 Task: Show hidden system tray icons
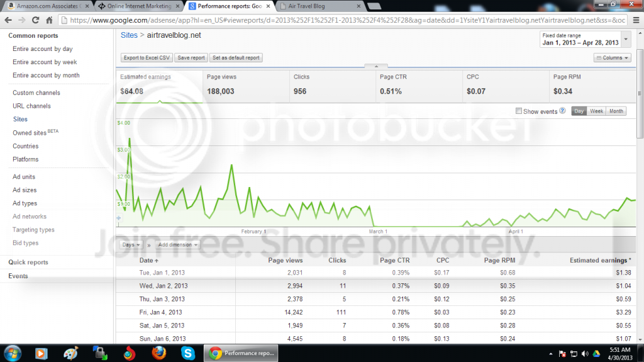pos(550,354)
